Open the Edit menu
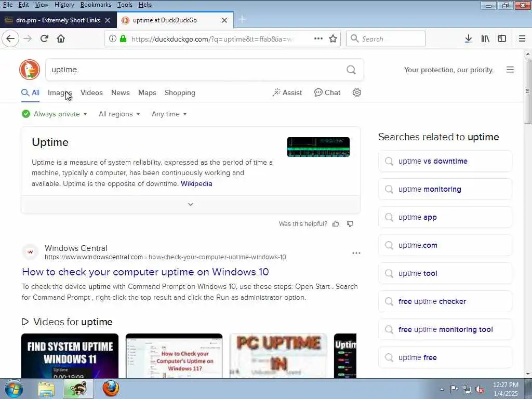Screen dimensions: 532x399 pos(23,5)
